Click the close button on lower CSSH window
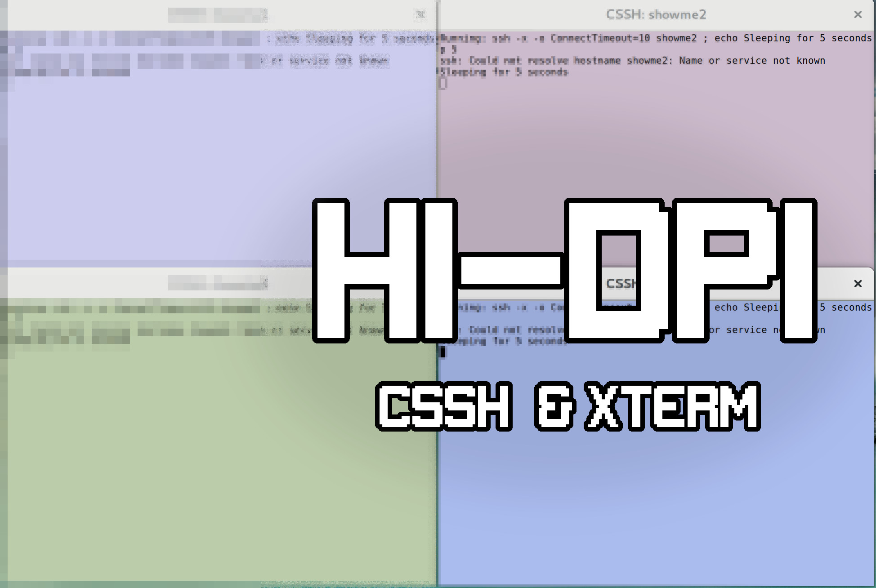The image size is (876, 588). [x=857, y=284]
